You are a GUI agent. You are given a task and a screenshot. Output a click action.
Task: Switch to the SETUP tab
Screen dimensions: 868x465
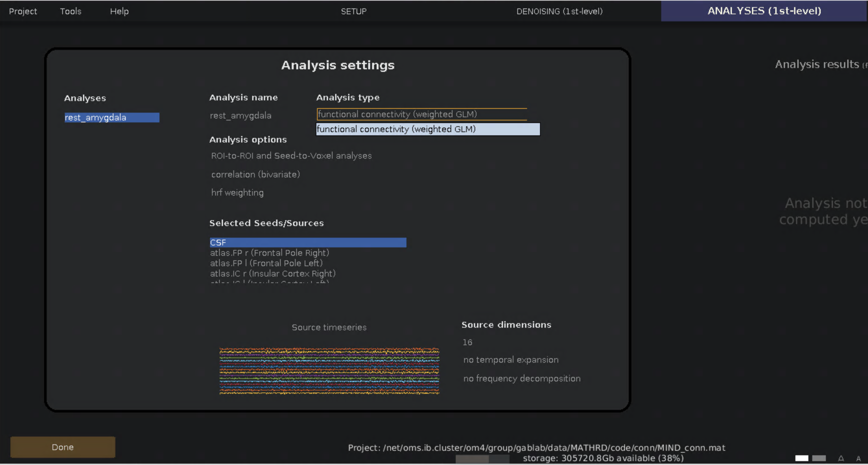click(x=354, y=11)
